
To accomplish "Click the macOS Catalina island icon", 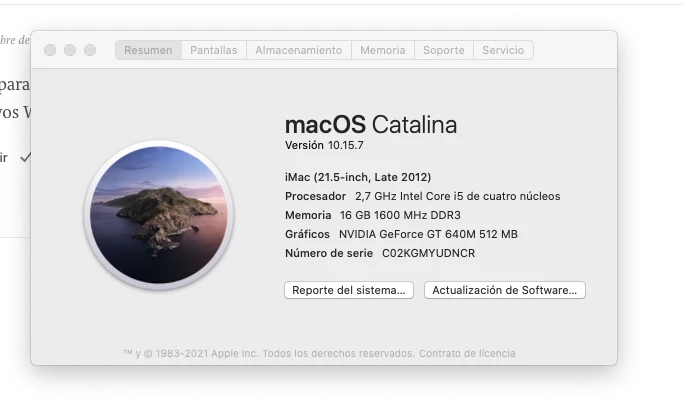I will point(159,215).
